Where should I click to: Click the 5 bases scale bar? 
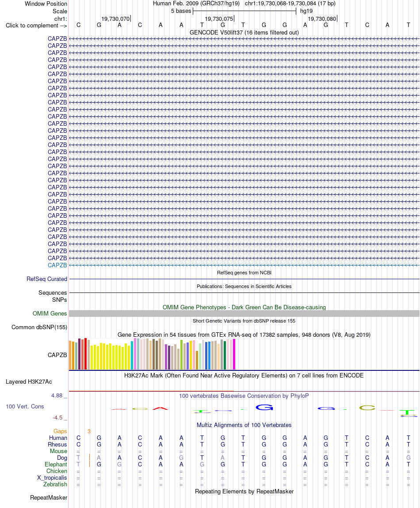[244, 11]
